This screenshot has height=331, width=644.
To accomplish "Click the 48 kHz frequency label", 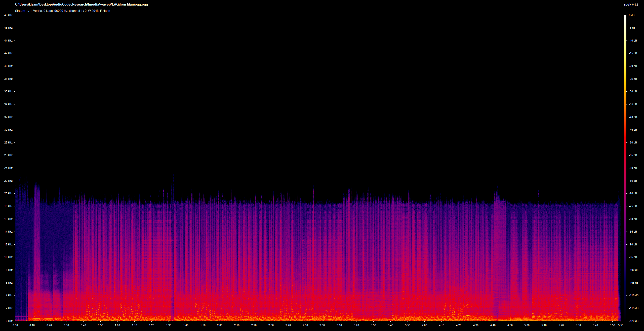I will [x=8, y=15].
